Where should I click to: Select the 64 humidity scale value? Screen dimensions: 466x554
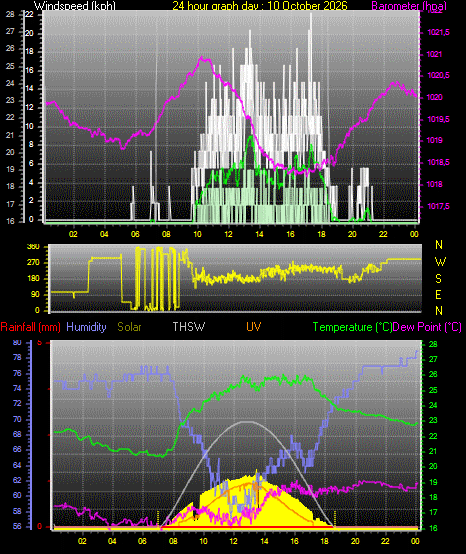coord(17,465)
